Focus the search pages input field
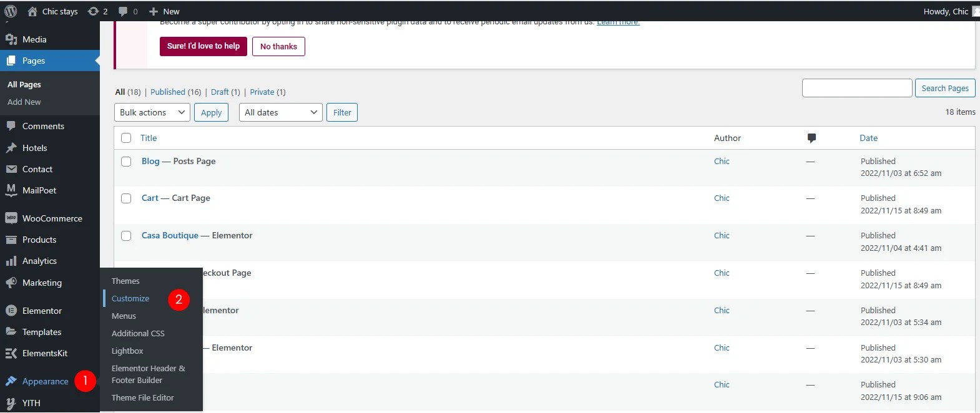The width and height of the screenshot is (980, 413). (x=857, y=88)
